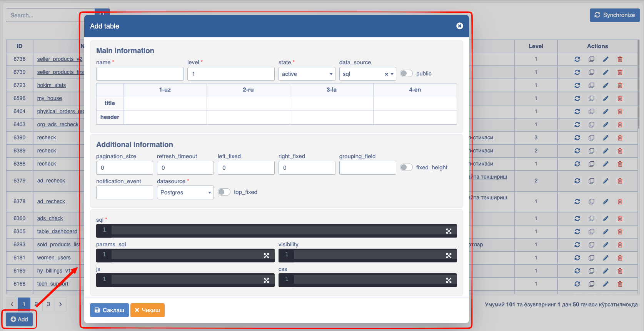Open the state dropdown showing active

coord(307,74)
